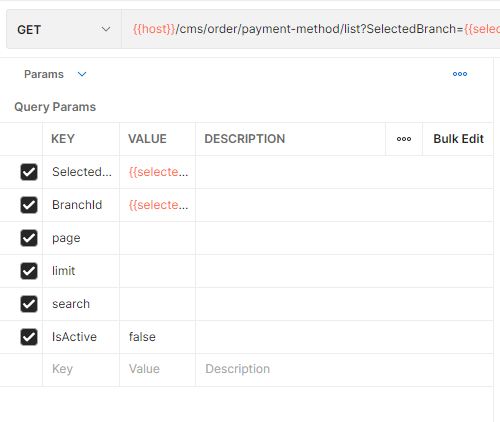The image size is (500, 422).
Task: Click the empty search value cell
Action: [x=157, y=304]
